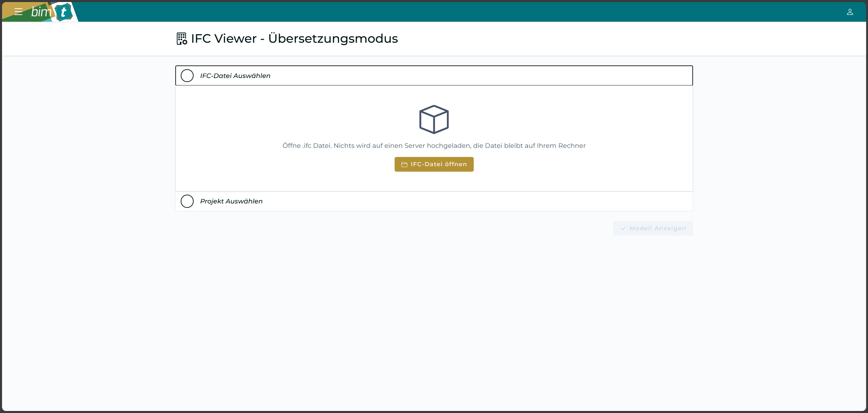Click the "Projekt Auswählen" label text

pos(231,201)
